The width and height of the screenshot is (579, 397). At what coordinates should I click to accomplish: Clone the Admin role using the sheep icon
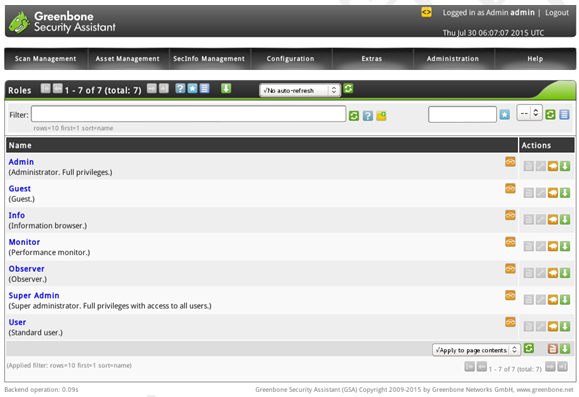click(553, 166)
